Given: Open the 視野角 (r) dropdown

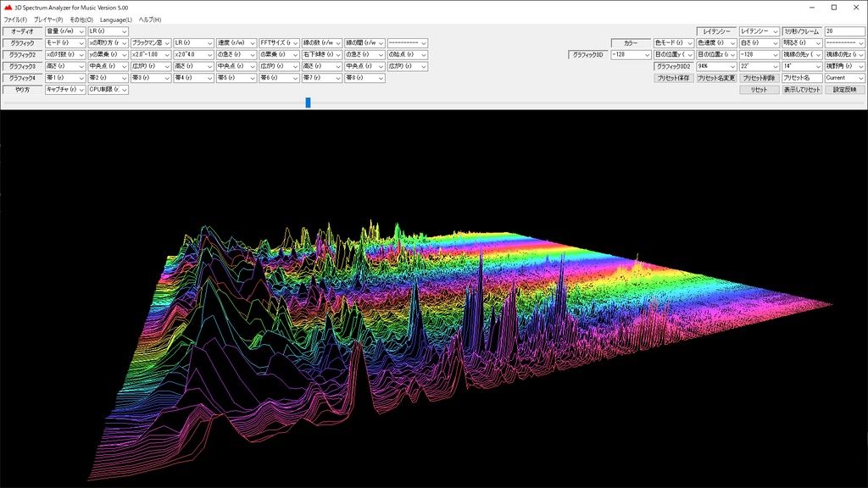Looking at the screenshot, I should 844,66.
